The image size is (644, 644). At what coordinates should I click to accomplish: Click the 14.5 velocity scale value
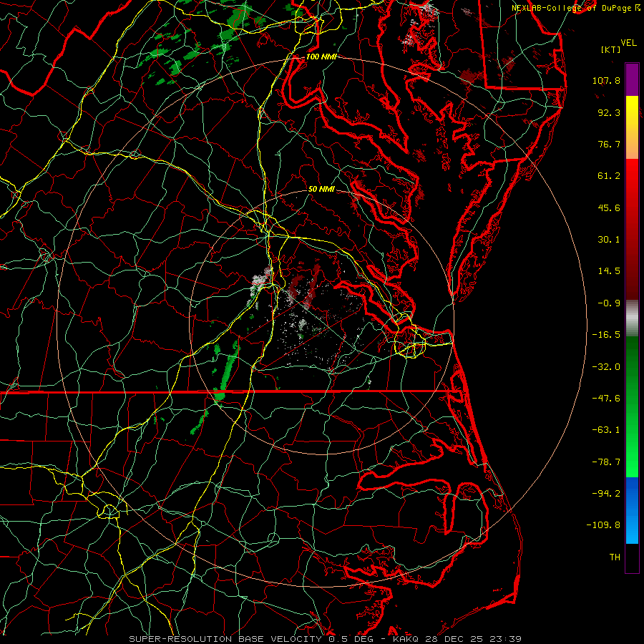[x=609, y=271]
